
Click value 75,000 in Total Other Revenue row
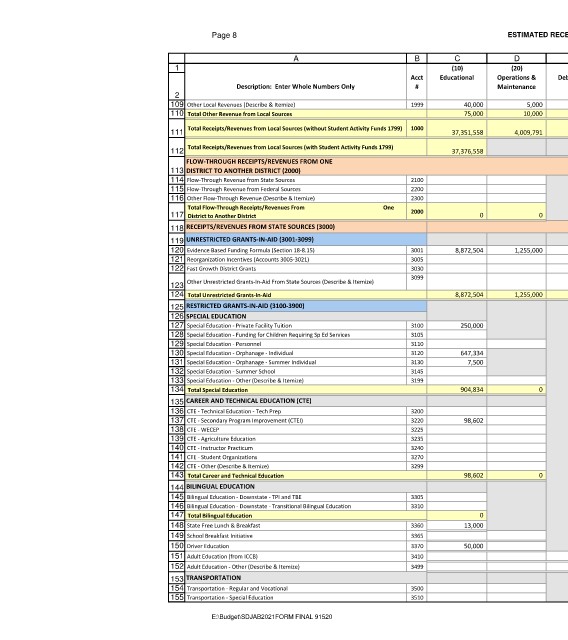(473, 114)
